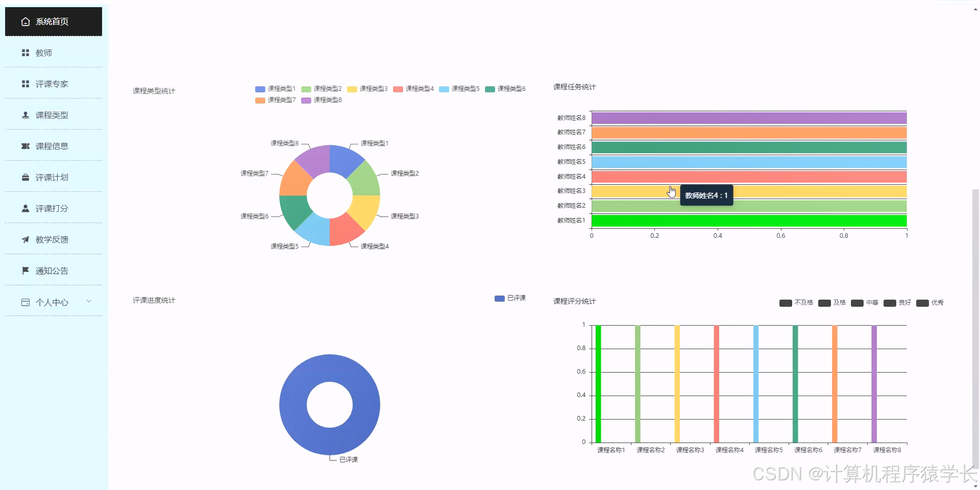Viewport: 980px width, 490px height.
Task: Toggle the 及格 legend entry
Action: [831, 303]
